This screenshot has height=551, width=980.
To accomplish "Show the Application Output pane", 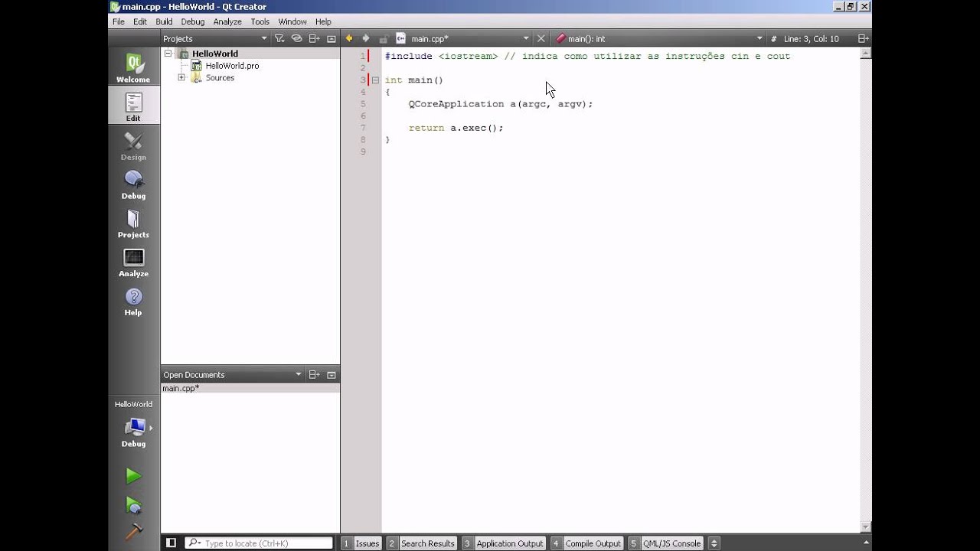I will point(503,543).
